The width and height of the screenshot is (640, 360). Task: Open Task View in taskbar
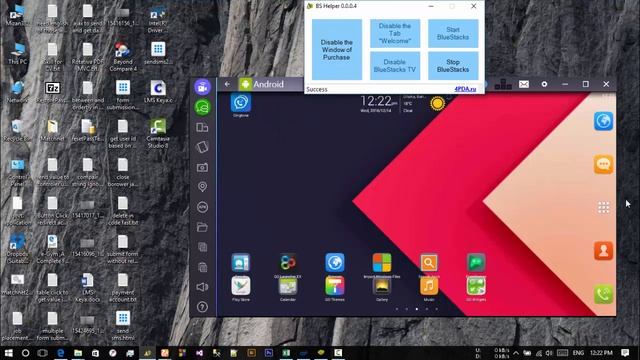(x=42, y=353)
